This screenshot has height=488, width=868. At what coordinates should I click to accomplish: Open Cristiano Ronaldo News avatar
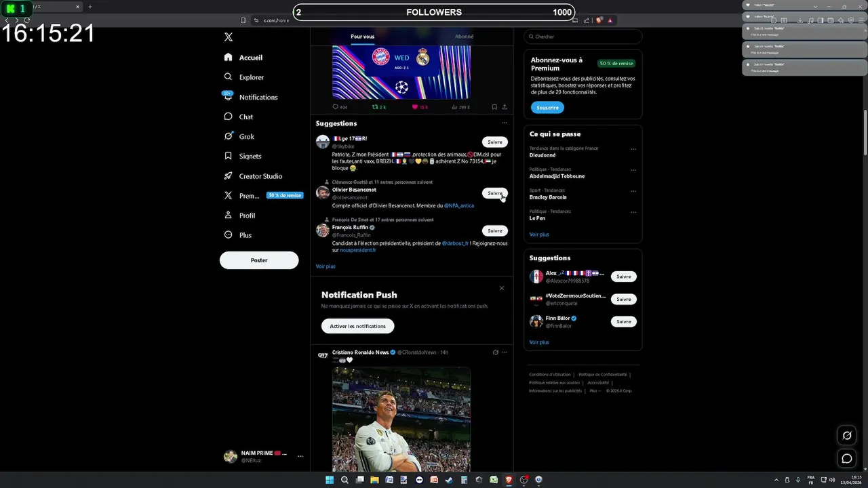[323, 355]
